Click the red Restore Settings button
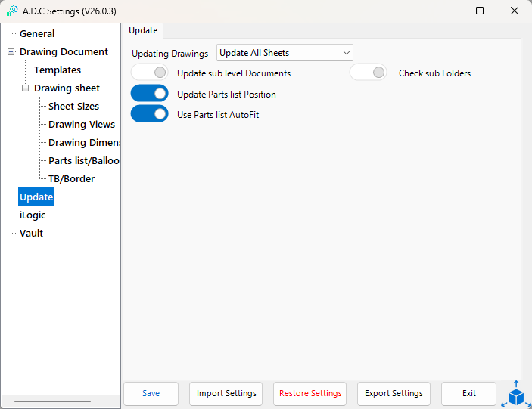This screenshot has width=532, height=409. click(x=310, y=393)
